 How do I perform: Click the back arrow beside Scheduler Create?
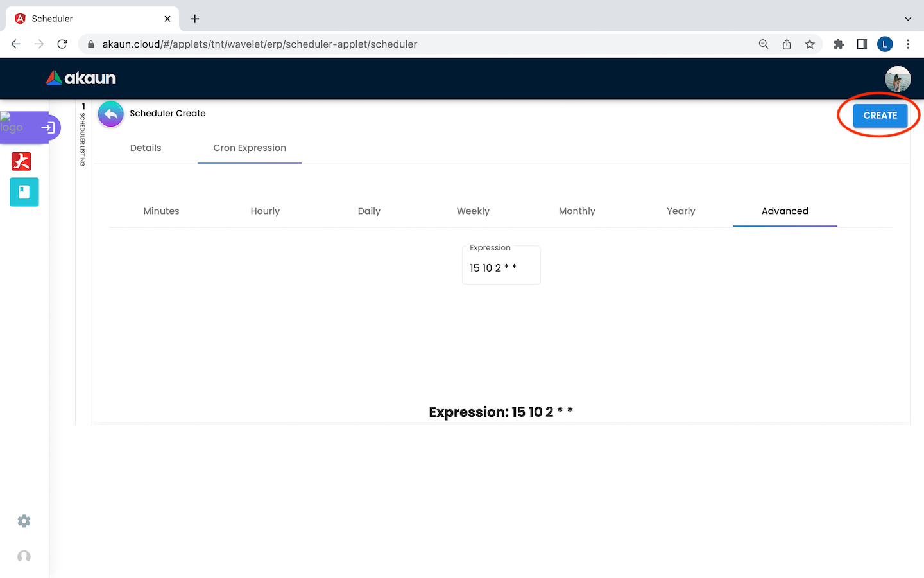[x=111, y=114]
